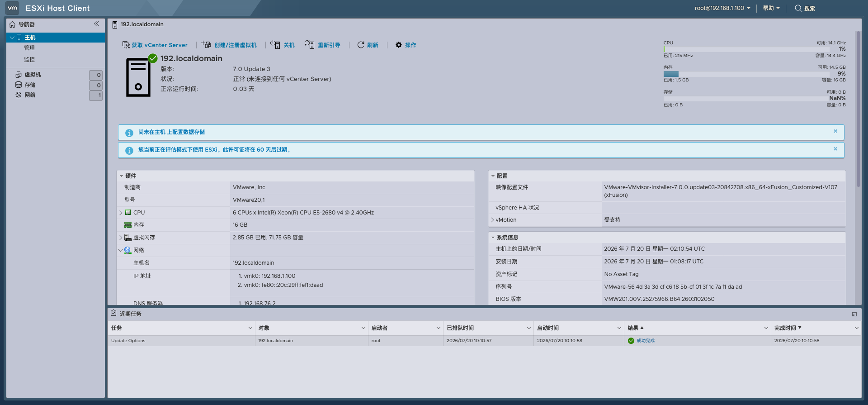Click the reboot host icon
This screenshot has height=405, width=868.
coord(309,44)
